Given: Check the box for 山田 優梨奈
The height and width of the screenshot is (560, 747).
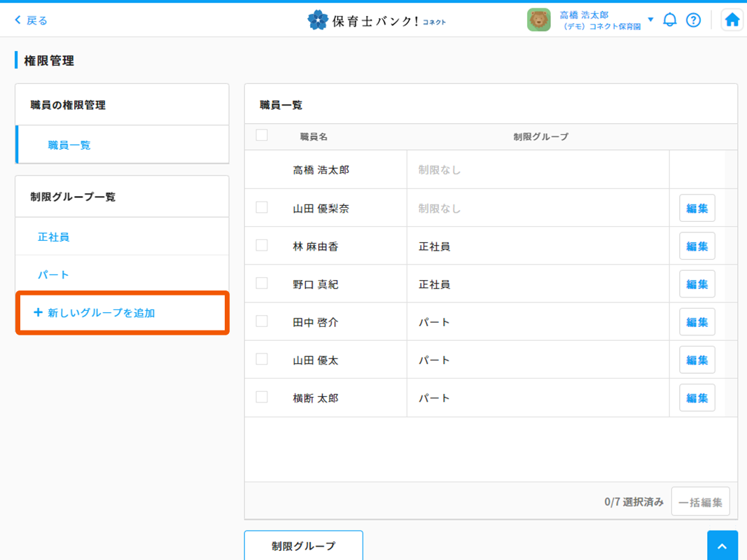Looking at the screenshot, I should click(262, 207).
